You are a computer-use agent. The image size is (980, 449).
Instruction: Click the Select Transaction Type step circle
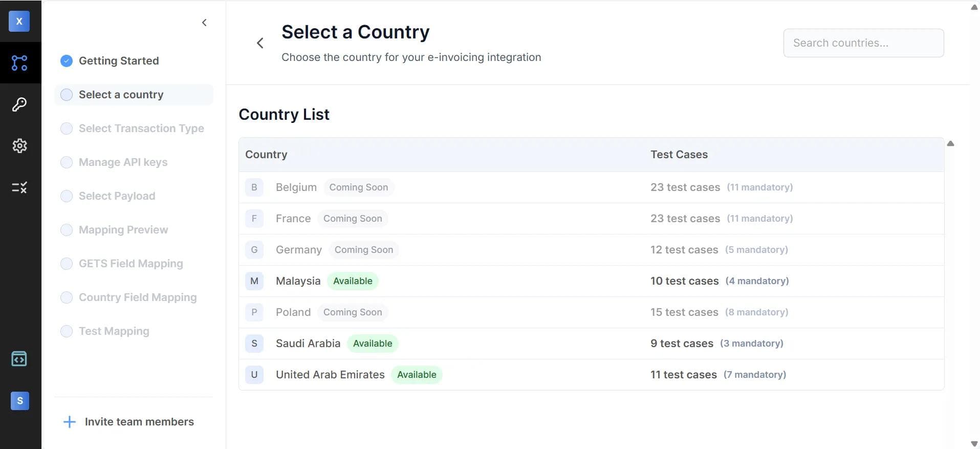pos(66,129)
